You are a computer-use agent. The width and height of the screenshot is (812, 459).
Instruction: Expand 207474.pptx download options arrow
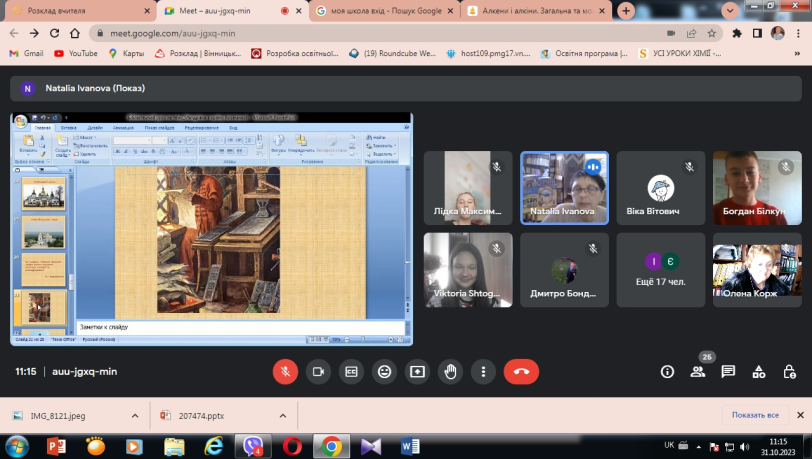point(283,415)
